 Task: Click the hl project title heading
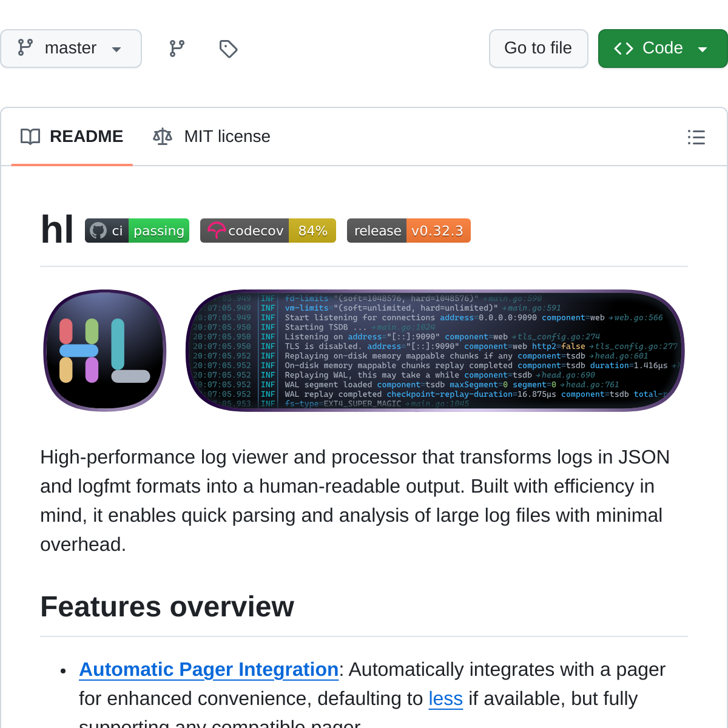[57, 230]
